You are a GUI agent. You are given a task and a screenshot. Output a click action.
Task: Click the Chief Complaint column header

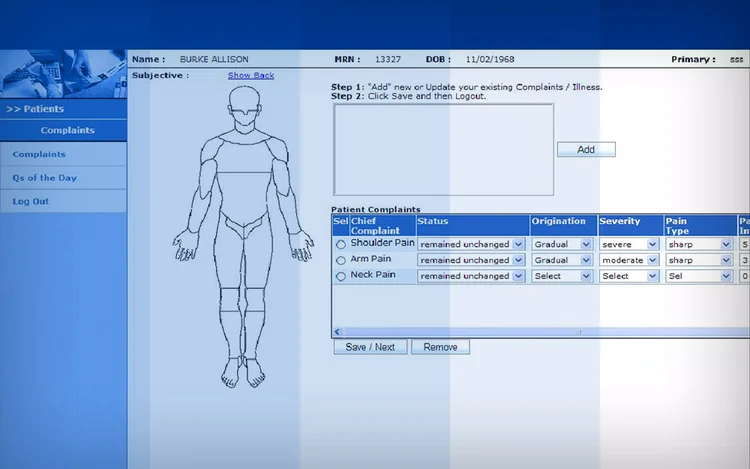click(382, 226)
